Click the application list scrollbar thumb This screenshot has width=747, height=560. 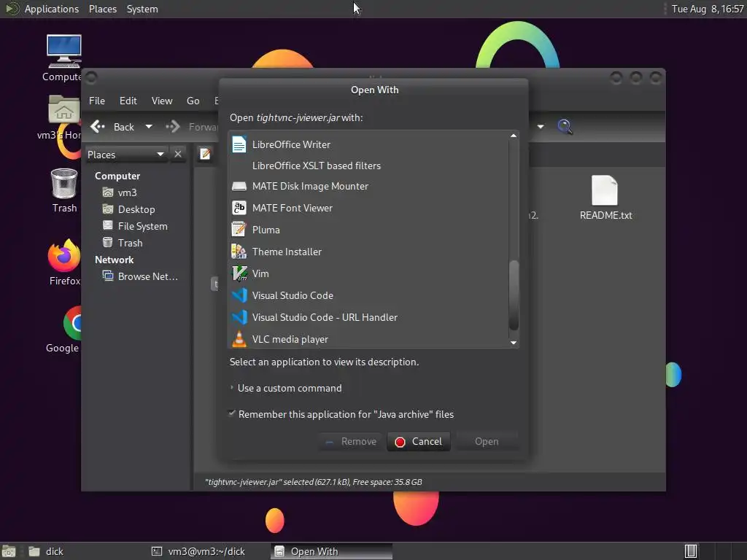[514, 295]
